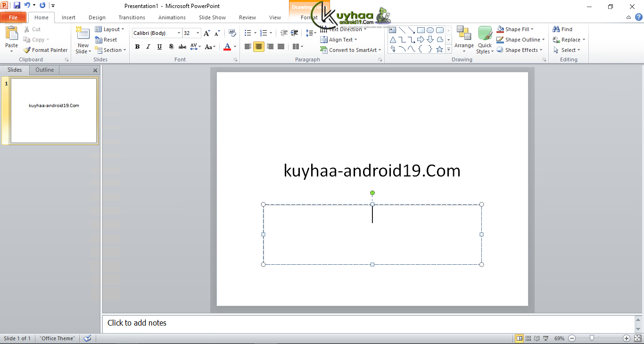Expand the Shape Outline menu

click(520, 40)
